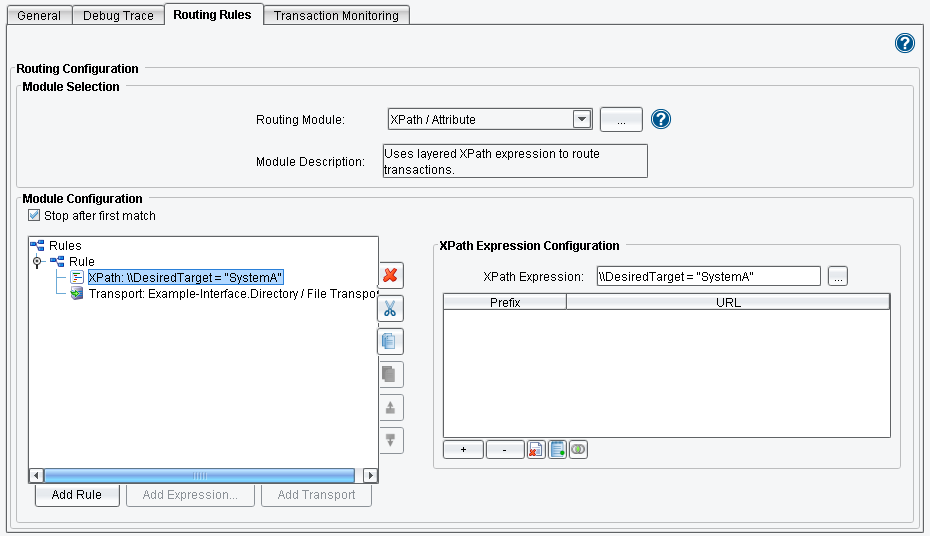
Task: Click the green oval icon below namespace table
Action: pyautogui.click(x=578, y=450)
